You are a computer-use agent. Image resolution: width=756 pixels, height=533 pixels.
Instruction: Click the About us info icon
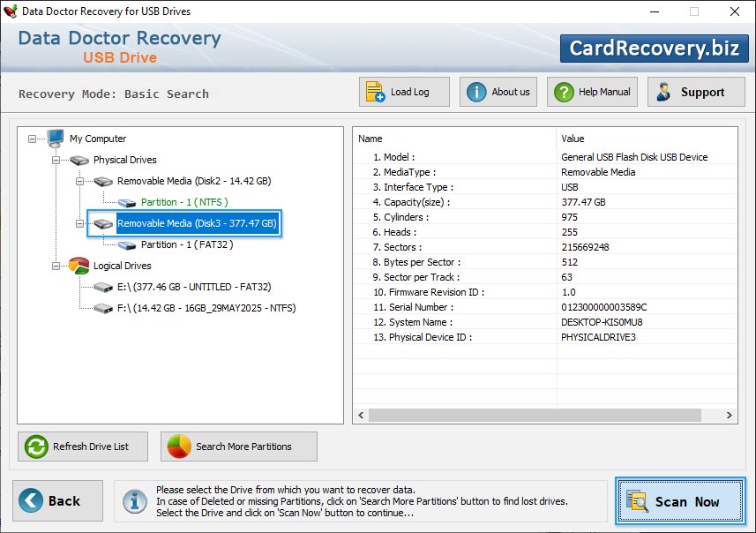tap(476, 92)
